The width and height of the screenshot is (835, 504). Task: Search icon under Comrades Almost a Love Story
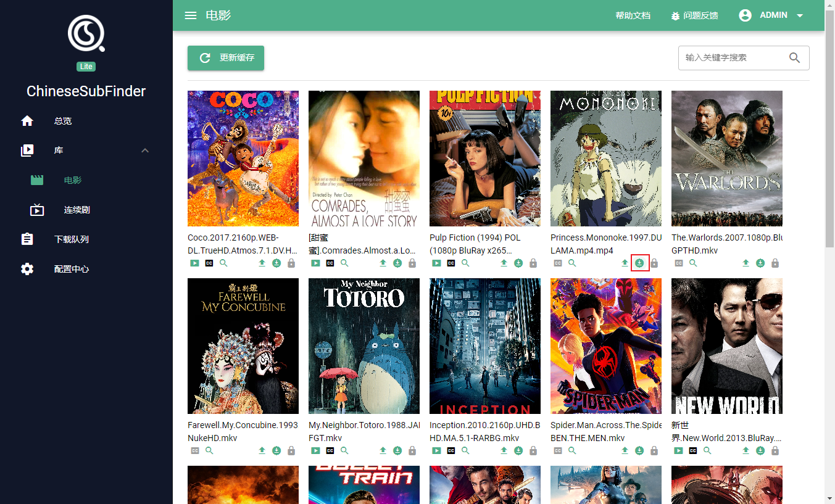coord(345,263)
